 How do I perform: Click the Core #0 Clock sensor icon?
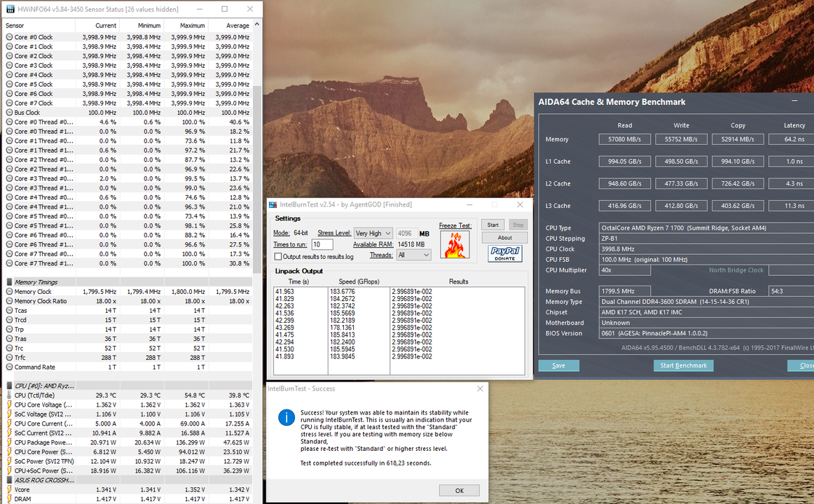pos(9,37)
